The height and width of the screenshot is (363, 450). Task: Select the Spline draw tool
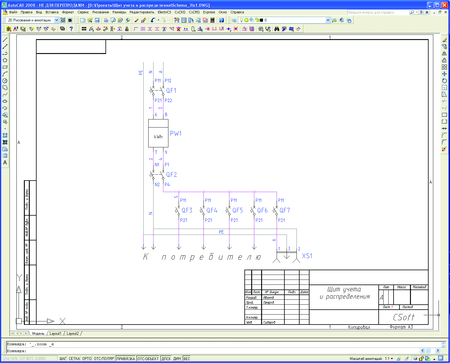pyautogui.click(x=5, y=94)
